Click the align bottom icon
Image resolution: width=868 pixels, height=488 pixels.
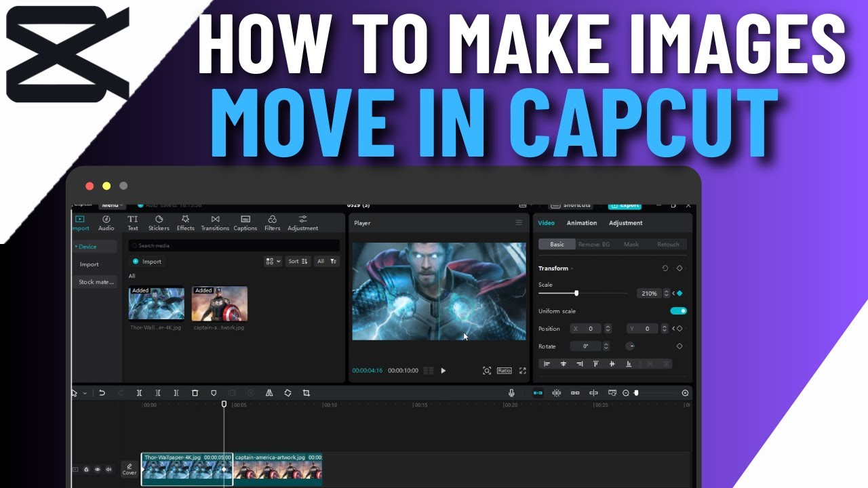pyautogui.click(x=629, y=364)
